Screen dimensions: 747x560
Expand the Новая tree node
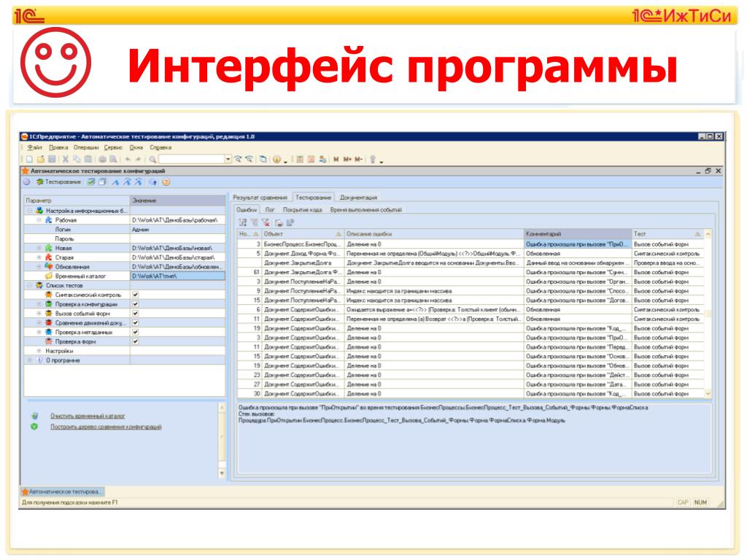pyautogui.click(x=39, y=248)
